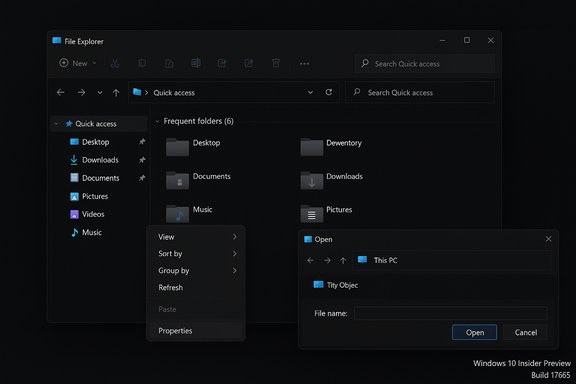Viewport: 576px width, 384px height.
Task: Click the up arrow in the Open dialog
Action: (x=343, y=260)
